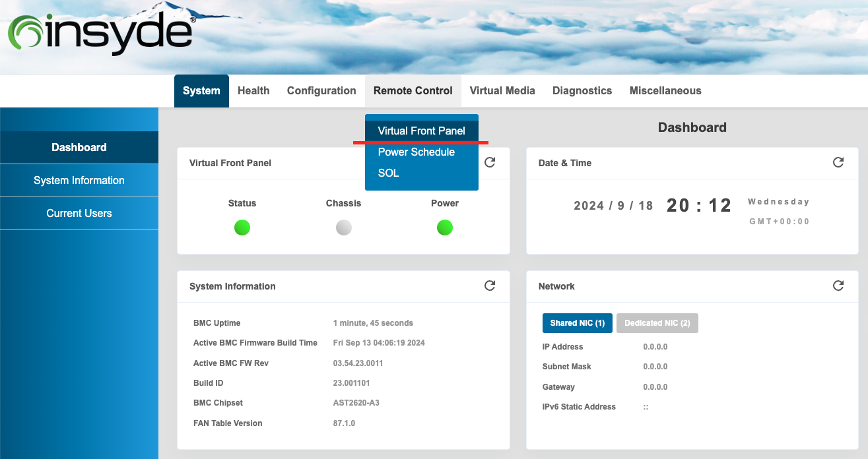Refresh the Date & Time card
The image size is (868, 459).
point(838,162)
